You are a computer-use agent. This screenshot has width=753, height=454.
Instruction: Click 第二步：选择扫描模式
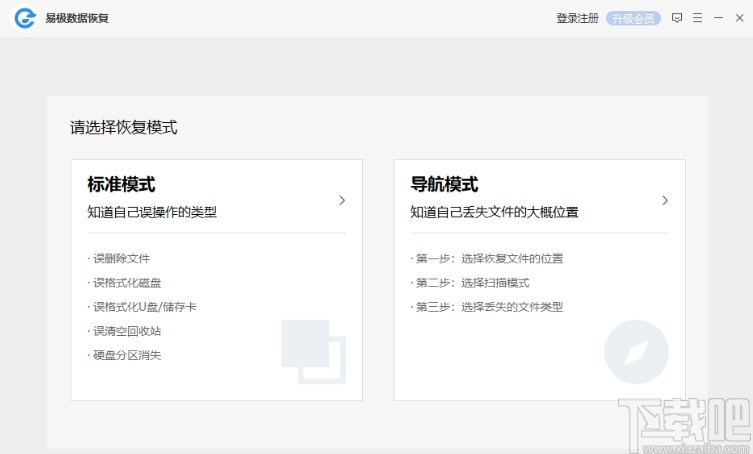click(473, 282)
